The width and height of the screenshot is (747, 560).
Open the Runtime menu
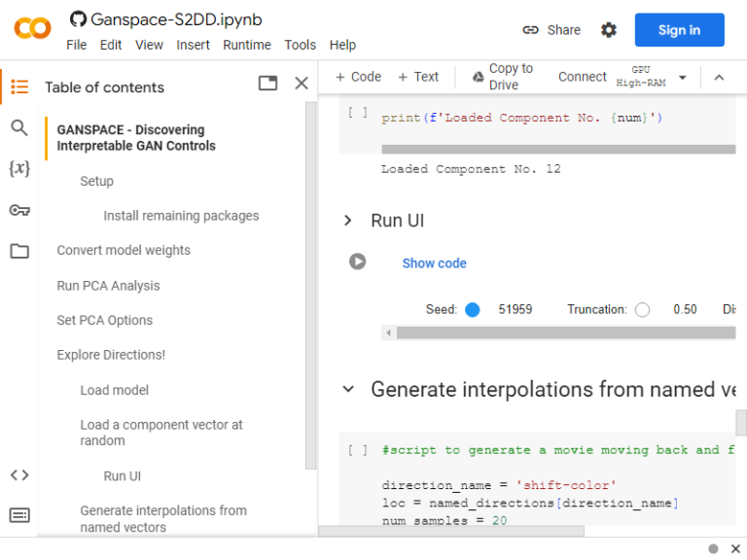pyautogui.click(x=247, y=45)
